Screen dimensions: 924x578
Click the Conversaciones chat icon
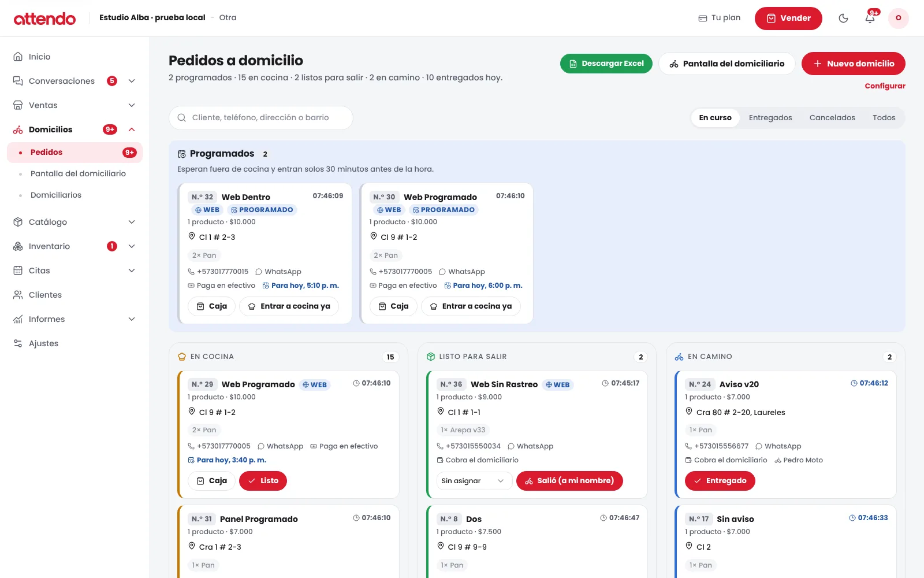point(18,81)
